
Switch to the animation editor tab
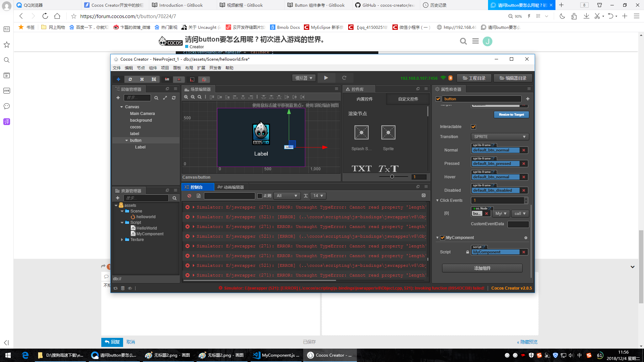pyautogui.click(x=231, y=187)
